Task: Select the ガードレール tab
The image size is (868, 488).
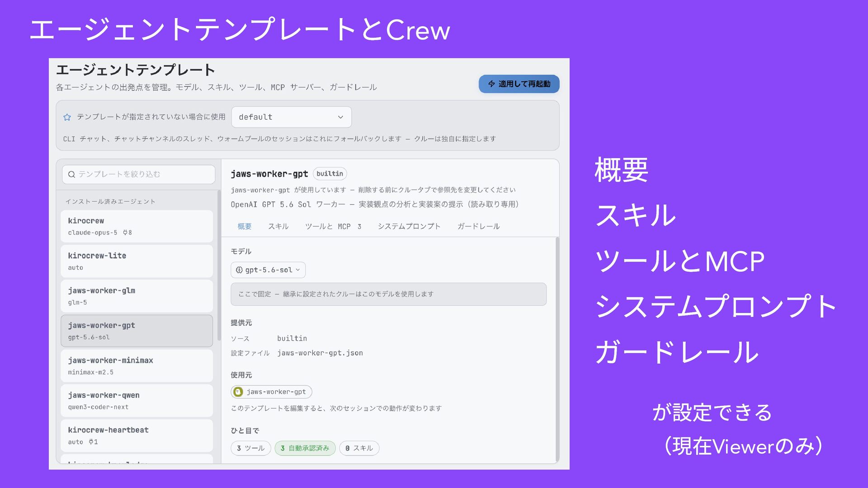Action: (478, 226)
